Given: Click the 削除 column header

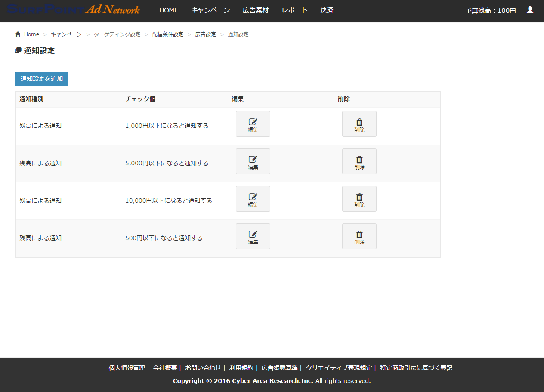Looking at the screenshot, I should 344,99.
